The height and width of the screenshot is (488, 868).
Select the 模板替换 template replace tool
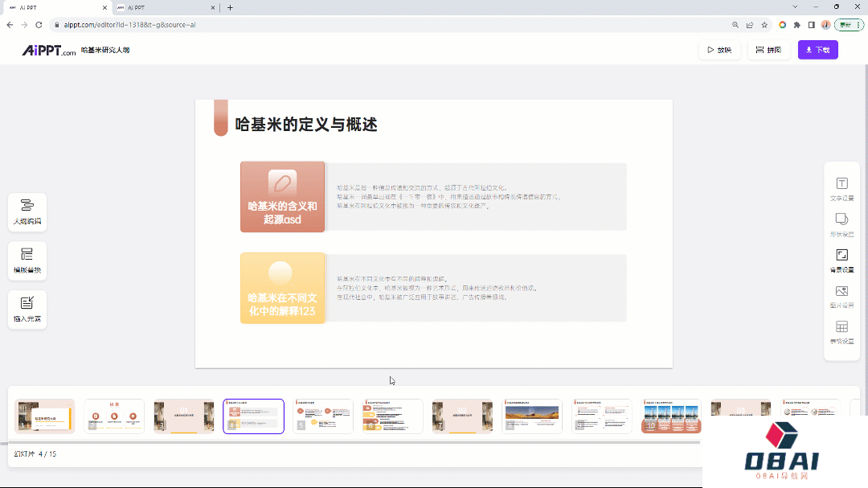[27, 260]
